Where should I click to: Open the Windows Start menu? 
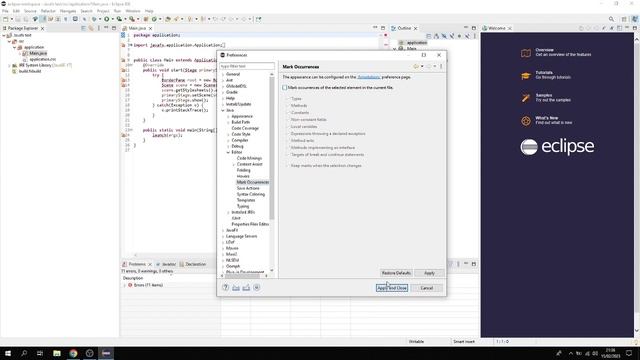coord(8,353)
